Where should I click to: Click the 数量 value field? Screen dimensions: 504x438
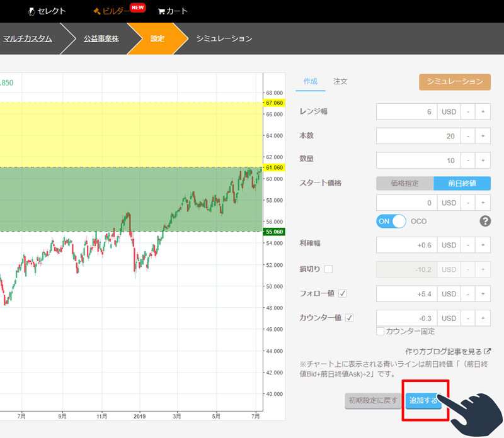pyautogui.click(x=418, y=160)
